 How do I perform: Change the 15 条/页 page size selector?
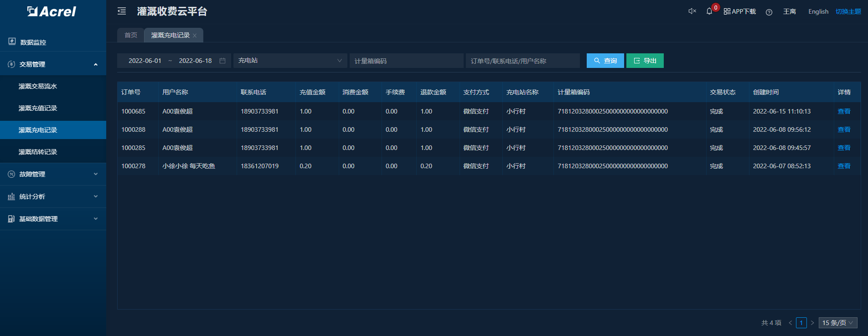pyautogui.click(x=838, y=323)
